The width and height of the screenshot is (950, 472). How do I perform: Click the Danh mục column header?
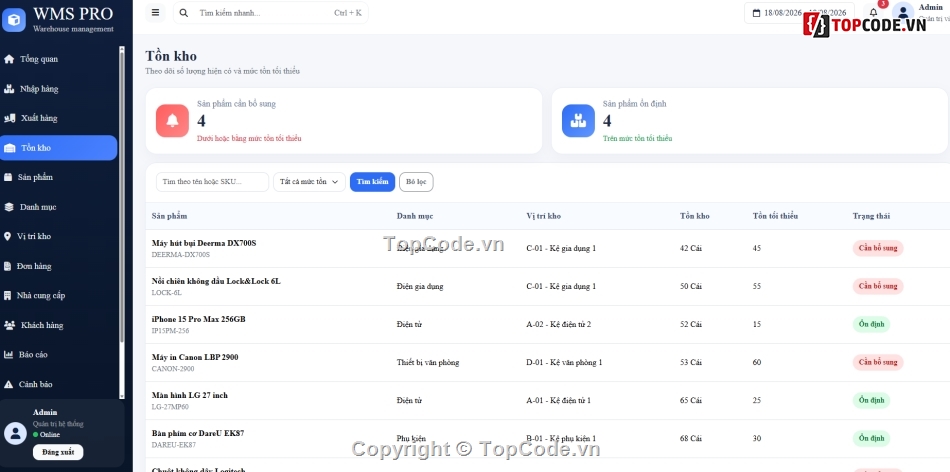[414, 216]
